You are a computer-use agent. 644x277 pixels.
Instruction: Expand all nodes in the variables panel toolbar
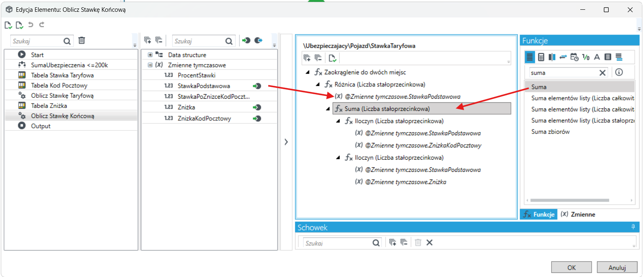point(148,40)
